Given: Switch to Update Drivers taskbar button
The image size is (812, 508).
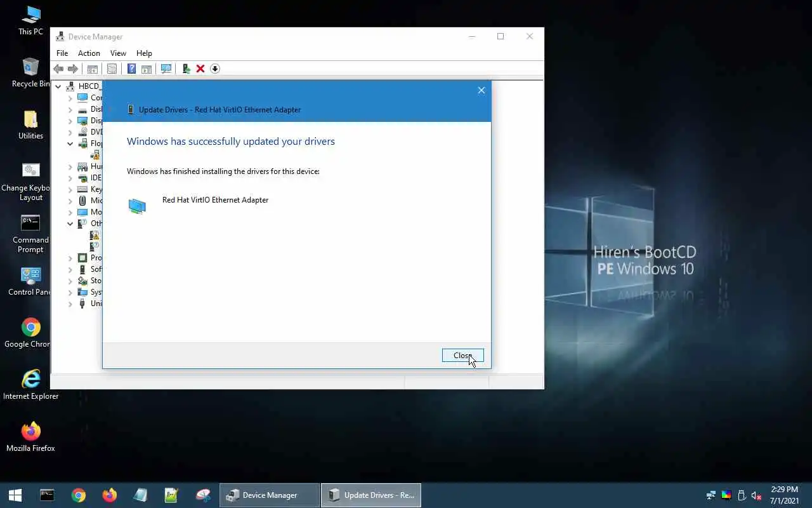Looking at the screenshot, I should click(x=371, y=495).
